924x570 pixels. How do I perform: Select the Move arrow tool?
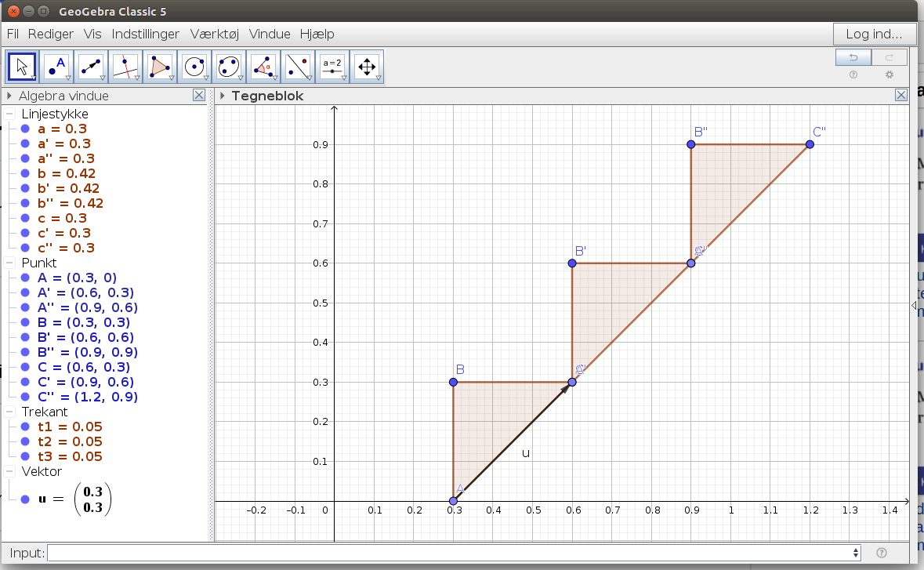(22, 67)
